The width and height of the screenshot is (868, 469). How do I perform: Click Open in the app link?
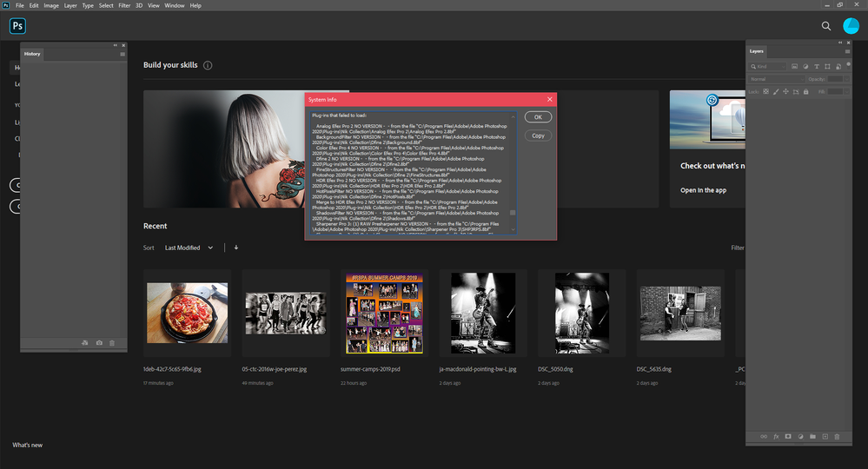click(703, 190)
